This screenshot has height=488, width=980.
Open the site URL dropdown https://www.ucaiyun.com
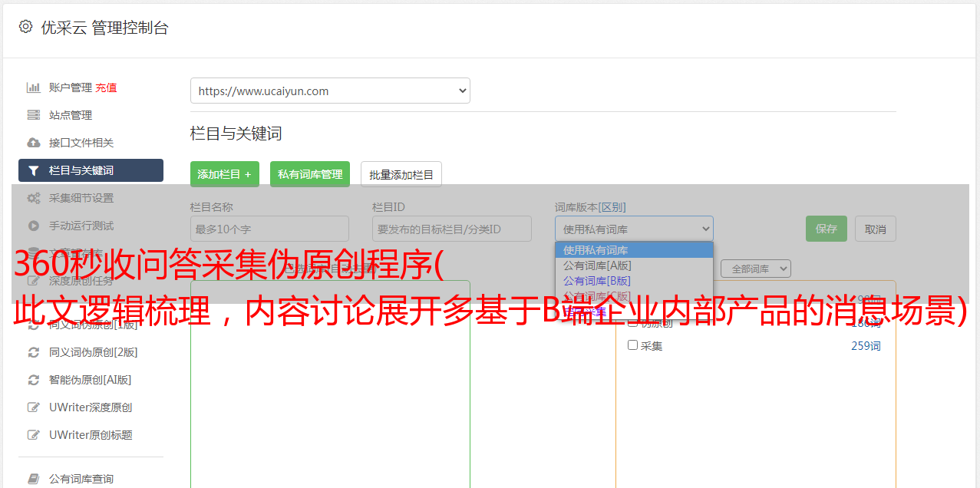[x=330, y=91]
